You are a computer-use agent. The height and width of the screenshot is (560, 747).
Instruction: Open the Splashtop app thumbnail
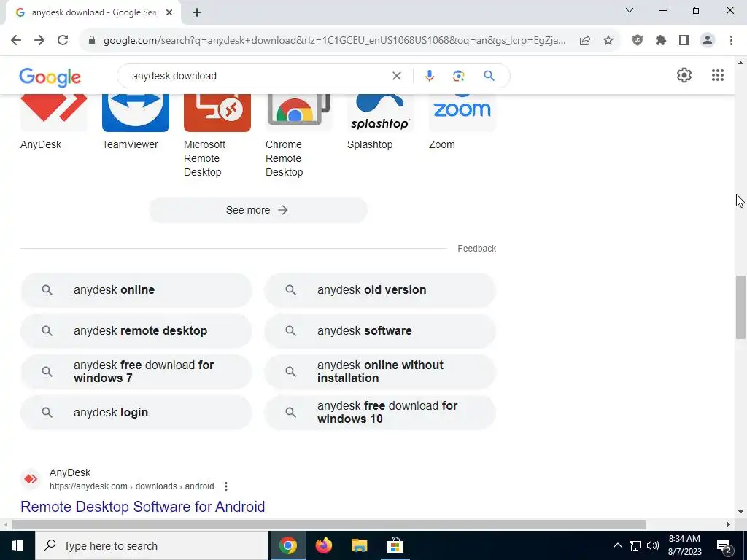click(380, 112)
